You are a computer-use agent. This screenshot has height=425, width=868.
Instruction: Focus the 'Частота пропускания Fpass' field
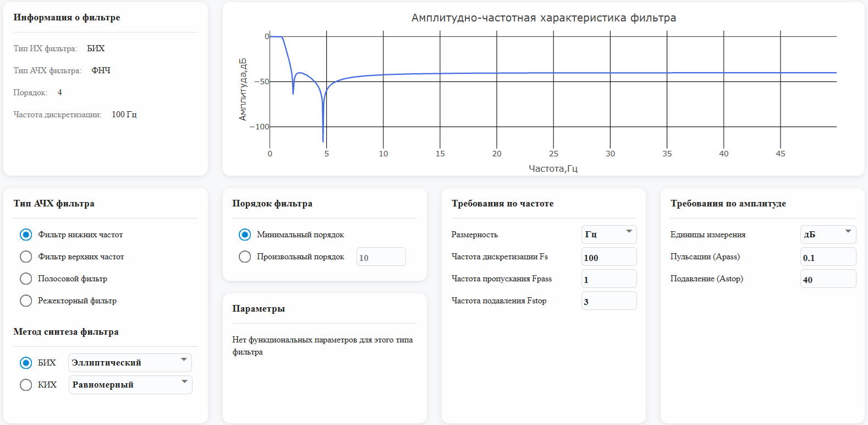click(x=608, y=279)
